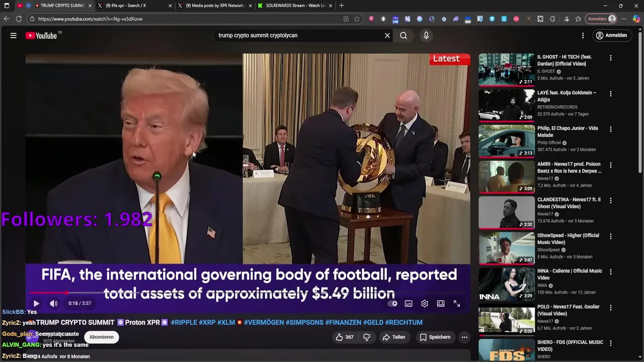Open INNA - Caliente video title
Viewport: 644px width, 362px height.
coord(570,275)
